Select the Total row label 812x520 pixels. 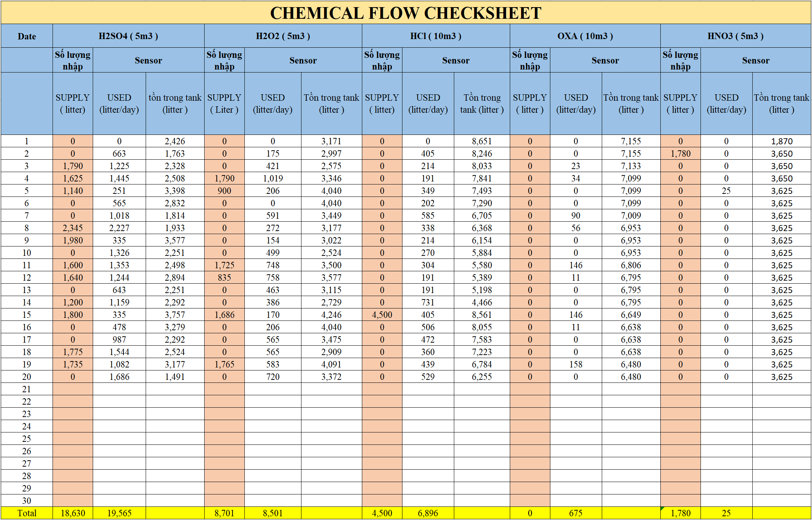pos(27,513)
